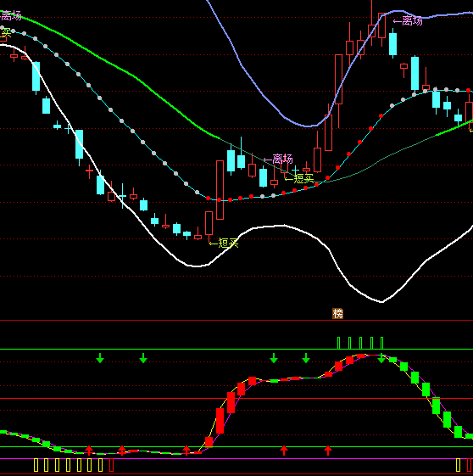Click the third red up arrow from the left

coord(186,451)
